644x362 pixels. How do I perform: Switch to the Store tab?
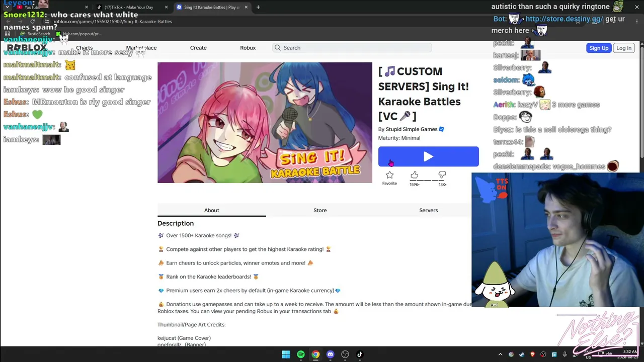pyautogui.click(x=320, y=210)
